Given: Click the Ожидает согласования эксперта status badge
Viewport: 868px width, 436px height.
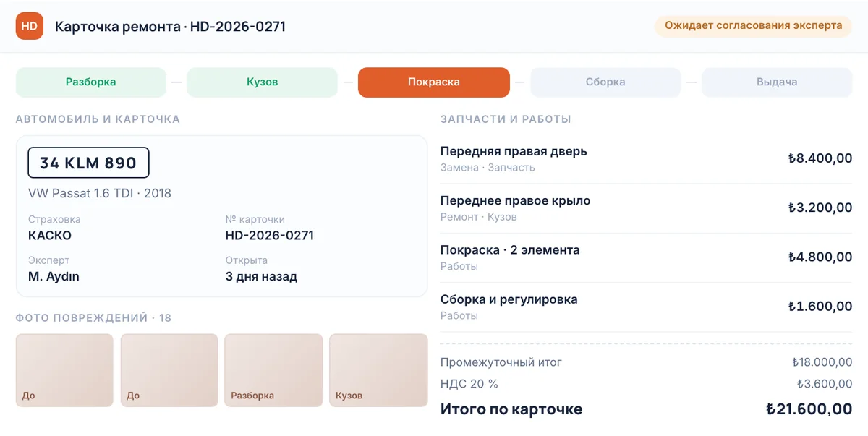Looking at the screenshot, I should click(754, 26).
